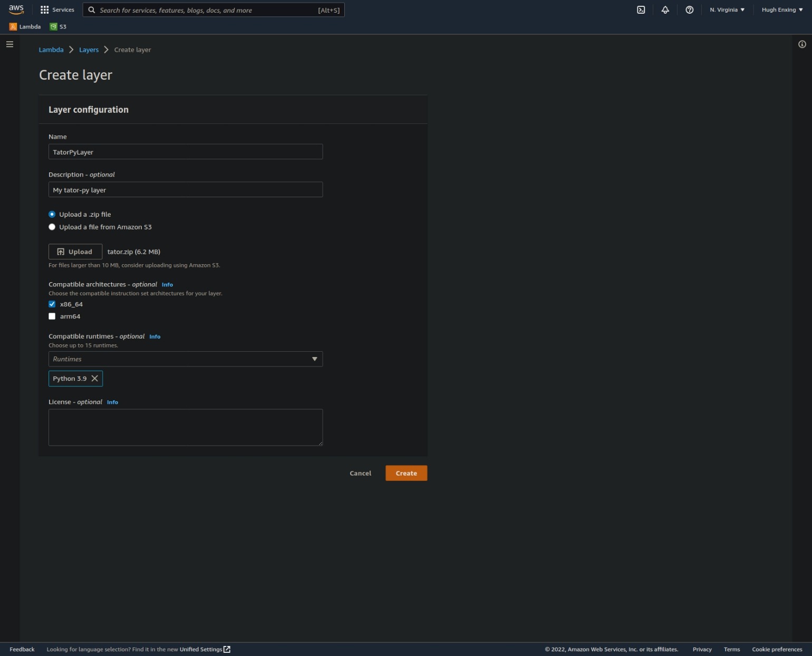
Task: Open the help question mark menu
Action: coord(690,9)
